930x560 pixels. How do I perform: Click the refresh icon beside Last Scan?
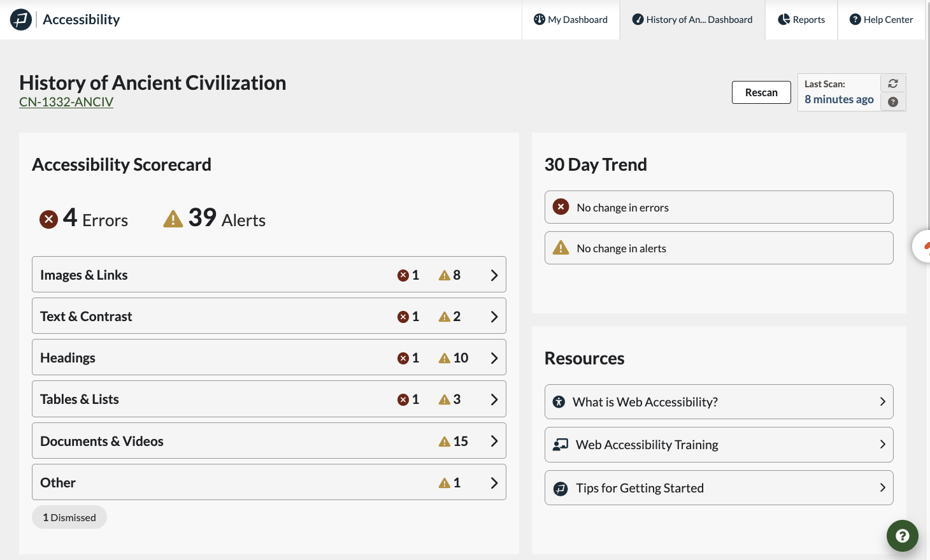[893, 83]
